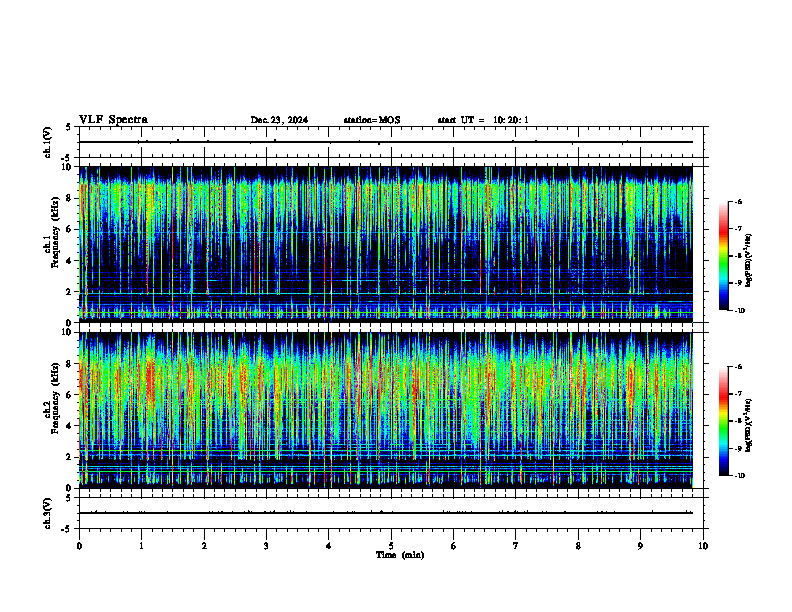Click inside the ch.2 frequency spectrogram panel
Viewport: 792px width, 612px height.
[x=386, y=410]
